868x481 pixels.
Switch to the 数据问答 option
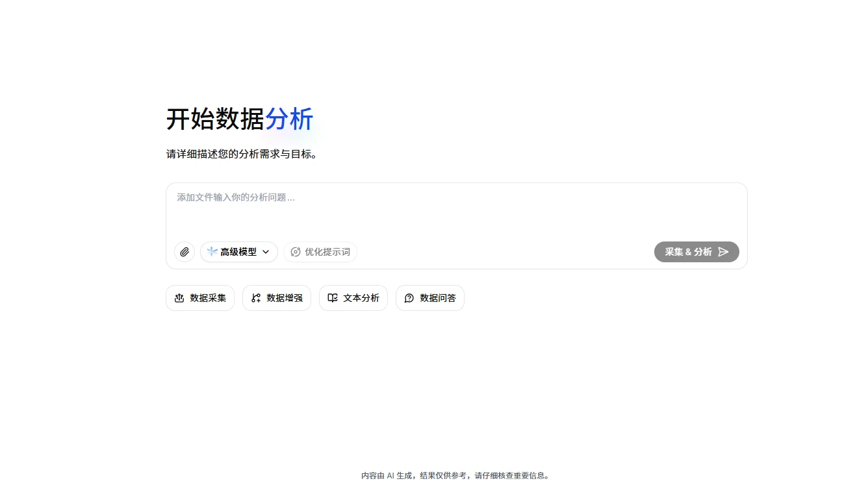430,298
